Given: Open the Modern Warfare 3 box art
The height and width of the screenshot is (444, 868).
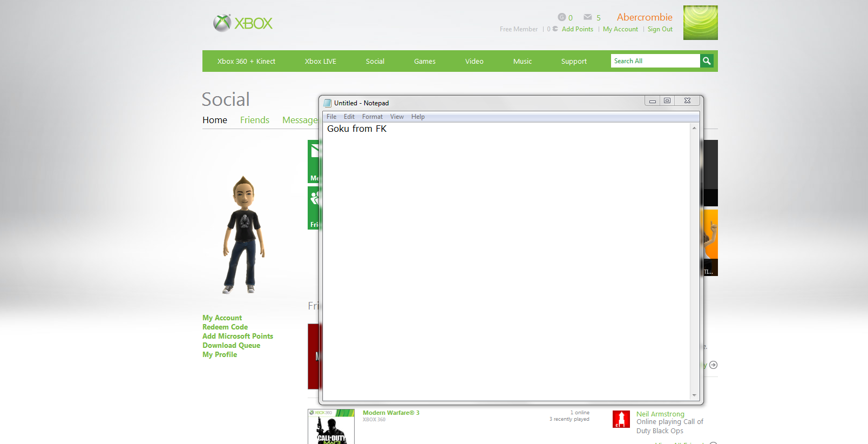Looking at the screenshot, I should click(x=331, y=427).
